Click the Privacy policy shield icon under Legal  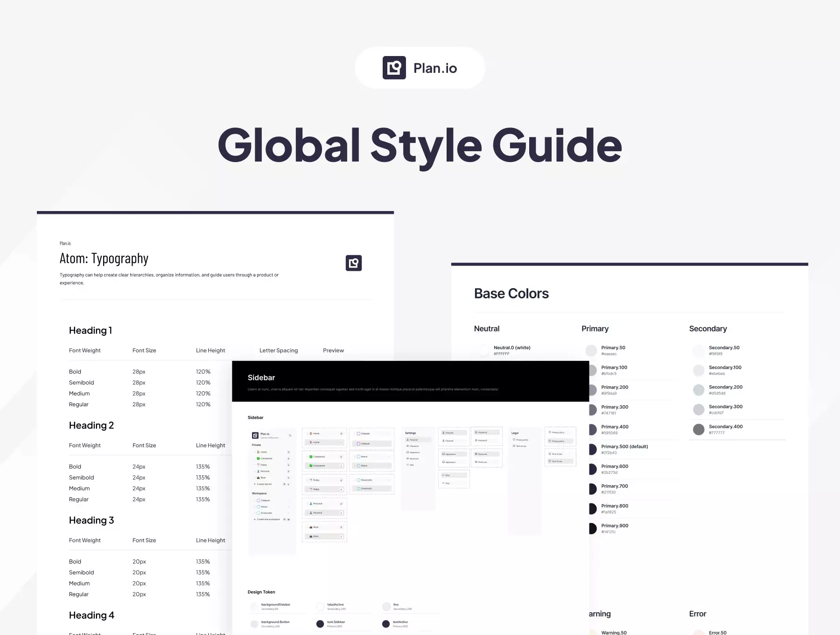click(514, 439)
